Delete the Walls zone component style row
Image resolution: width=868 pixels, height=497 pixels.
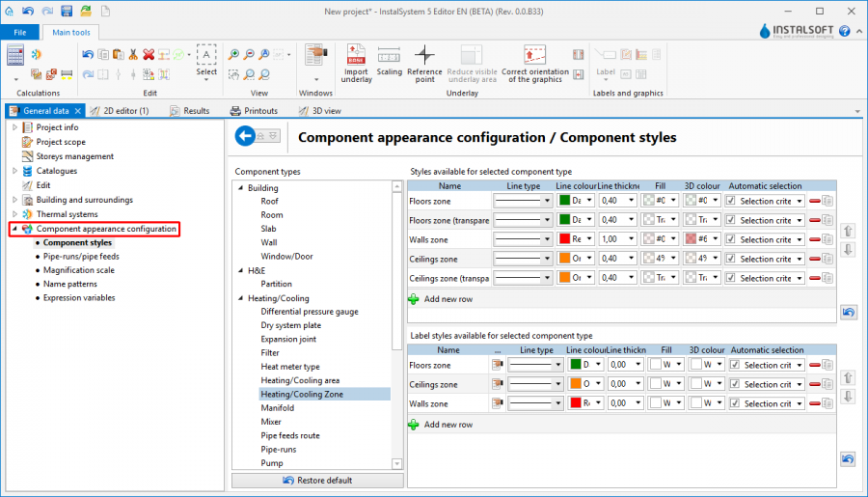(815, 239)
